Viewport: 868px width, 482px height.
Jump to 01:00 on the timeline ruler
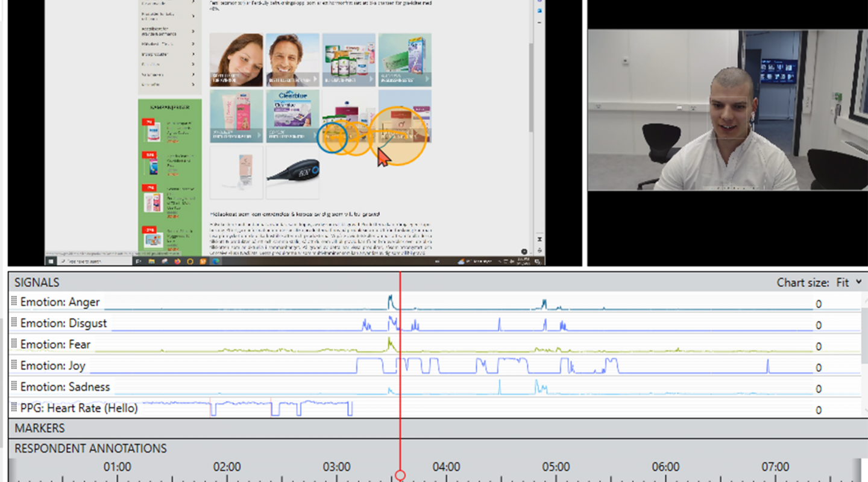coord(118,467)
